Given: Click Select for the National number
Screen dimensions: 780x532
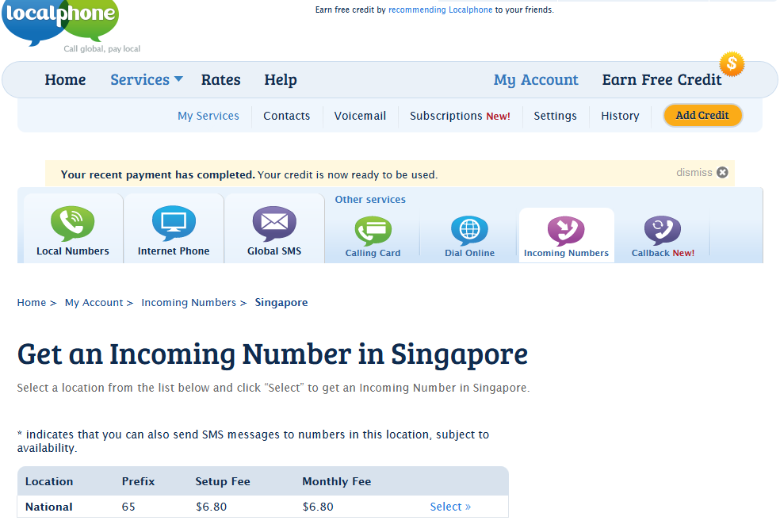Looking at the screenshot, I should tap(450, 507).
